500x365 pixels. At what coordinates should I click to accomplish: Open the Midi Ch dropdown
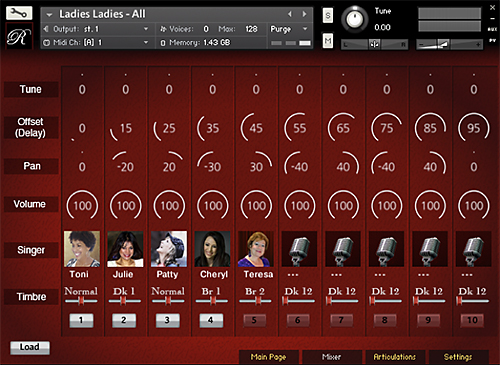click(146, 43)
